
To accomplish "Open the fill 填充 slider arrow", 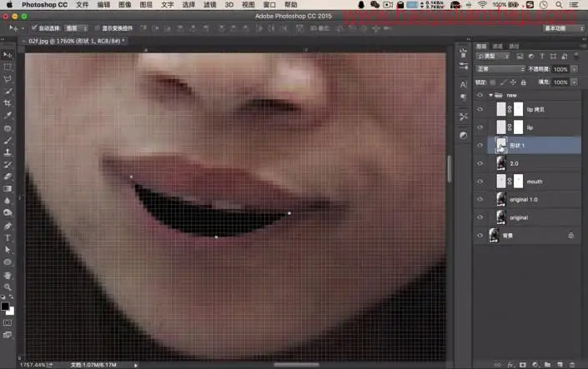I will [x=575, y=82].
